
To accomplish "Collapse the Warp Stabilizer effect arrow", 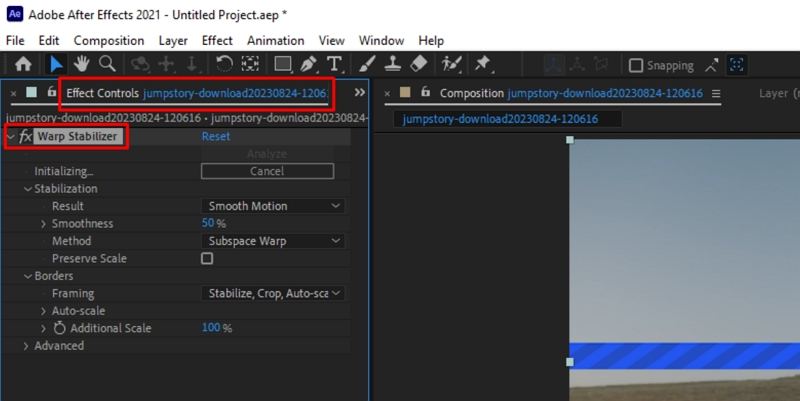I will coord(11,136).
